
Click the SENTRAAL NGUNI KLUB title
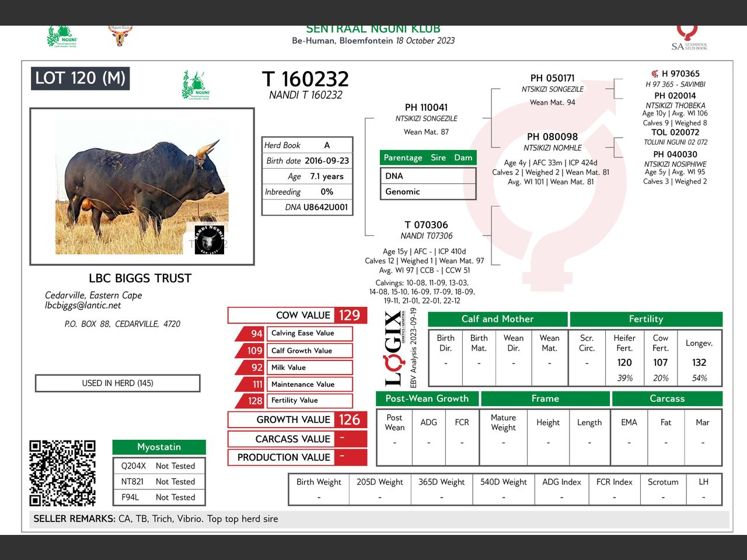[373, 29]
